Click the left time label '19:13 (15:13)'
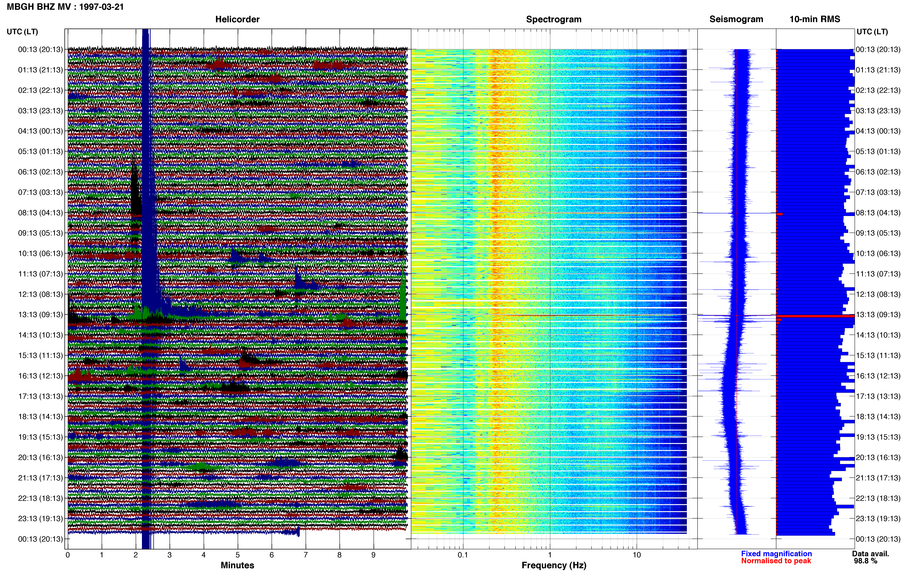This screenshot has height=578, width=924. tap(41, 437)
